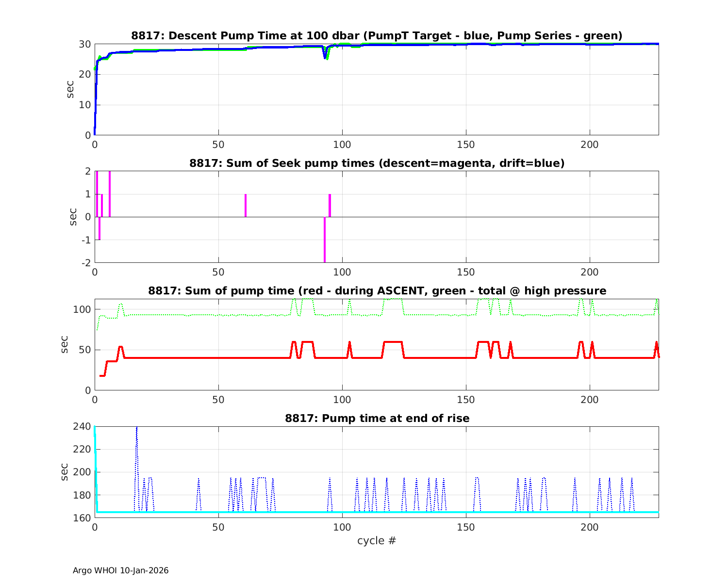Click the negative magenta bar near cycle 93
The image size is (728, 582).
[x=325, y=240]
